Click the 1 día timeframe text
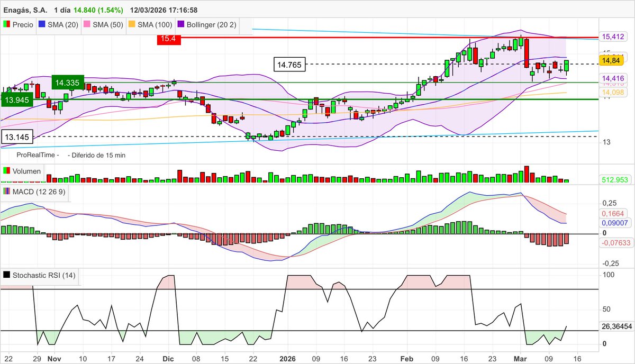 pos(62,10)
